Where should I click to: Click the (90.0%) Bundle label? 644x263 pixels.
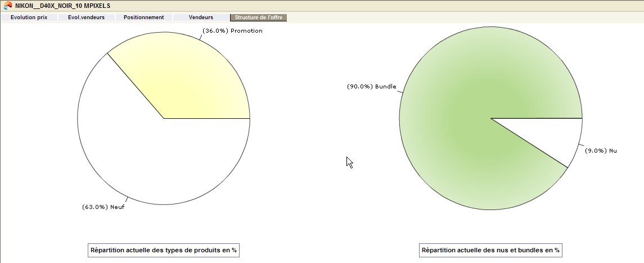point(372,87)
